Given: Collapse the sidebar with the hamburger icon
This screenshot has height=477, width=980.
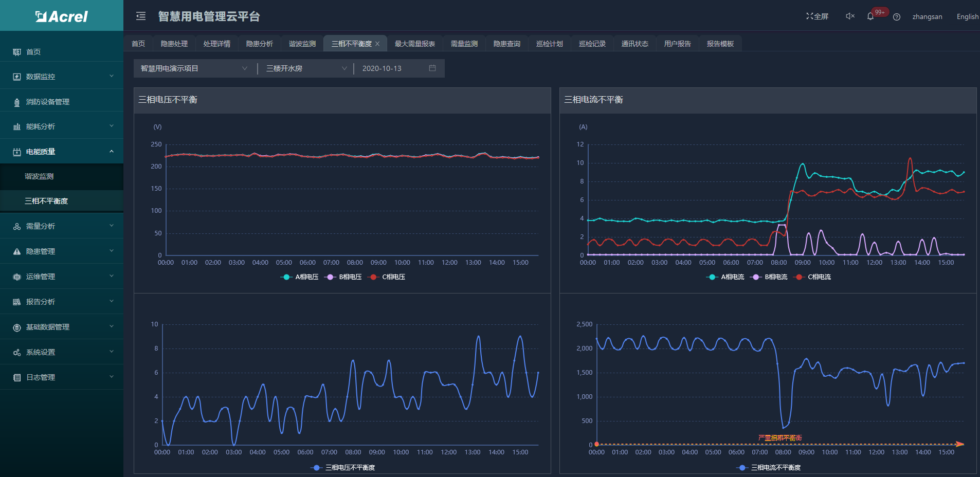Looking at the screenshot, I should [141, 16].
